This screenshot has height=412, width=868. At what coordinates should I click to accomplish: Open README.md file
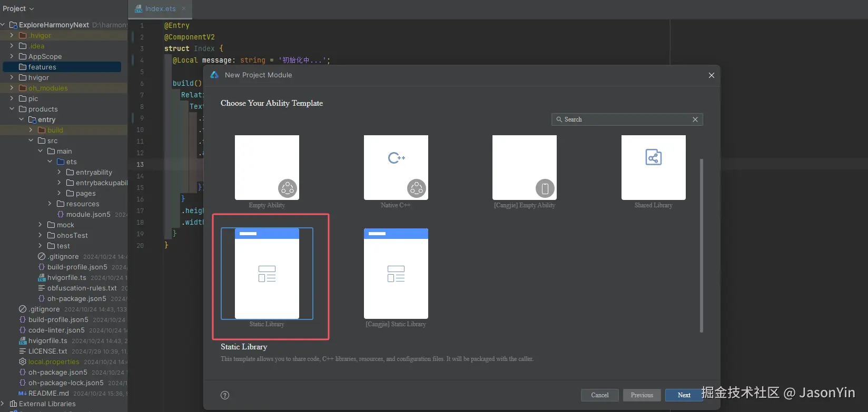pos(48,393)
